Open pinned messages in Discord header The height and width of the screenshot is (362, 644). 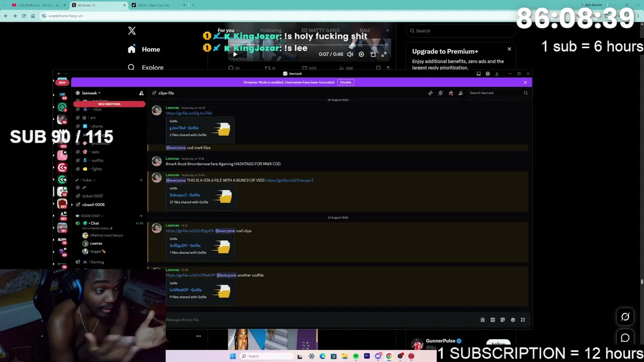[450, 93]
